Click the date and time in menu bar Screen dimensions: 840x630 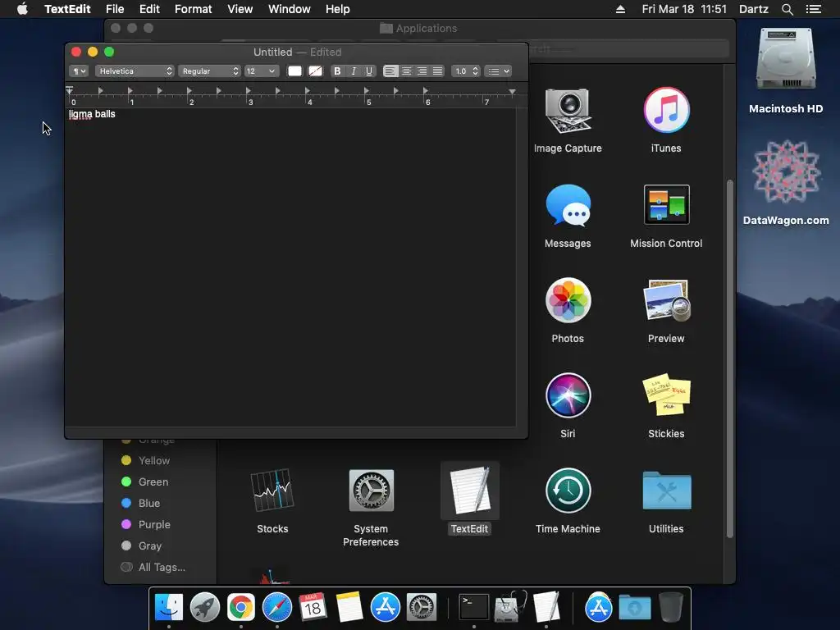tap(684, 9)
